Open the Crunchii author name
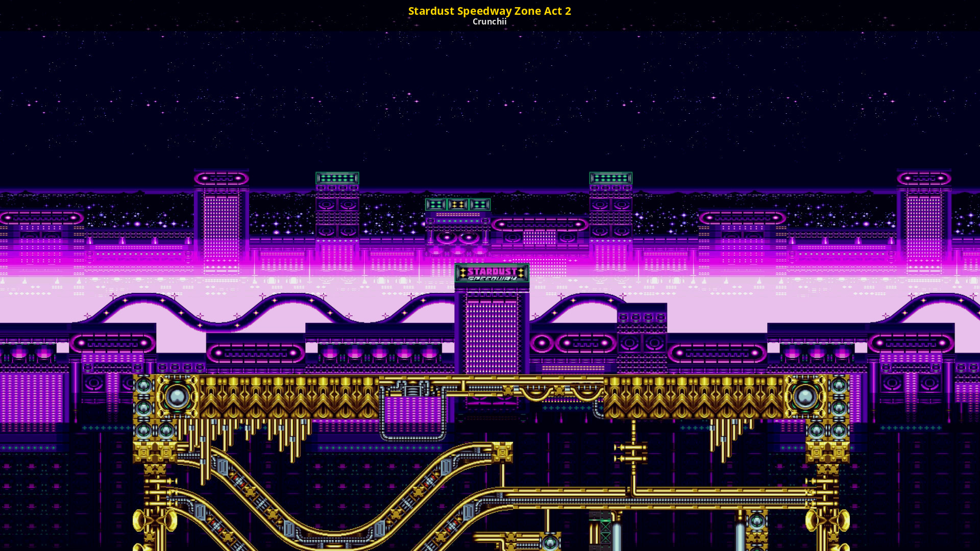 click(489, 21)
